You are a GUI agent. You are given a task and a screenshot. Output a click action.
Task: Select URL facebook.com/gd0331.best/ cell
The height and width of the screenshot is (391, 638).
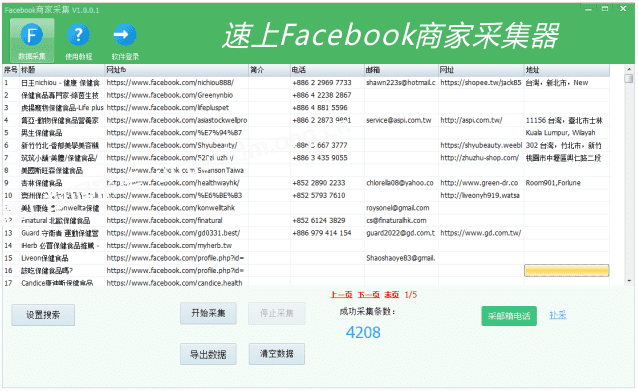click(x=177, y=233)
